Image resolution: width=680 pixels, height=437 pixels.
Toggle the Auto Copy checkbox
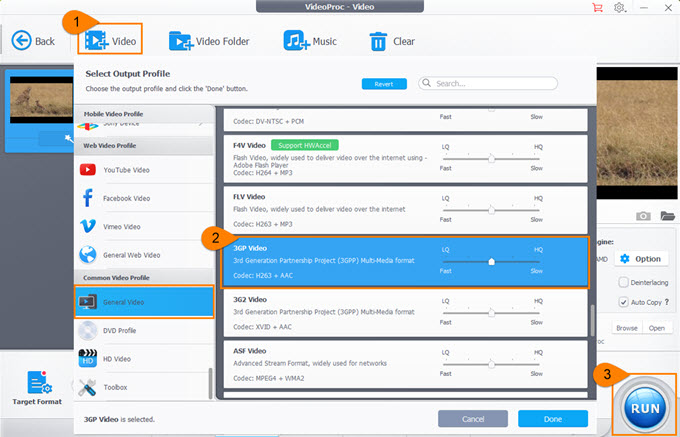(623, 302)
